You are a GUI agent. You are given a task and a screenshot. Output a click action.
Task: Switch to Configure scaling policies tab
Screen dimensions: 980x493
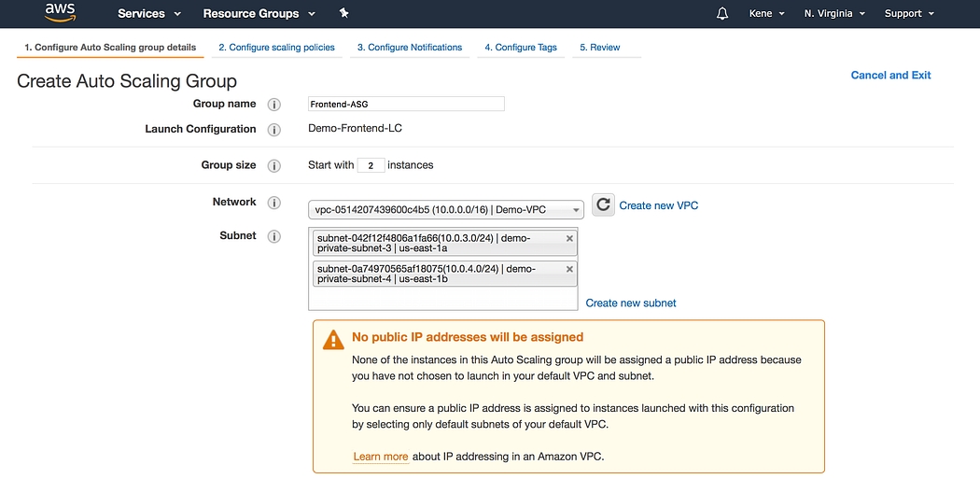[276, 48]
